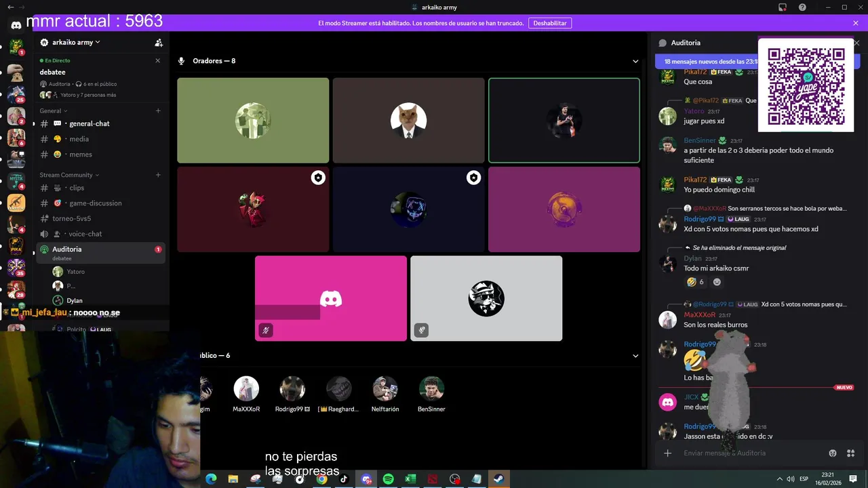Viewport: 868px width, 488px height.
Task: Click Raeghard avatar in audience
Action: 338,389
